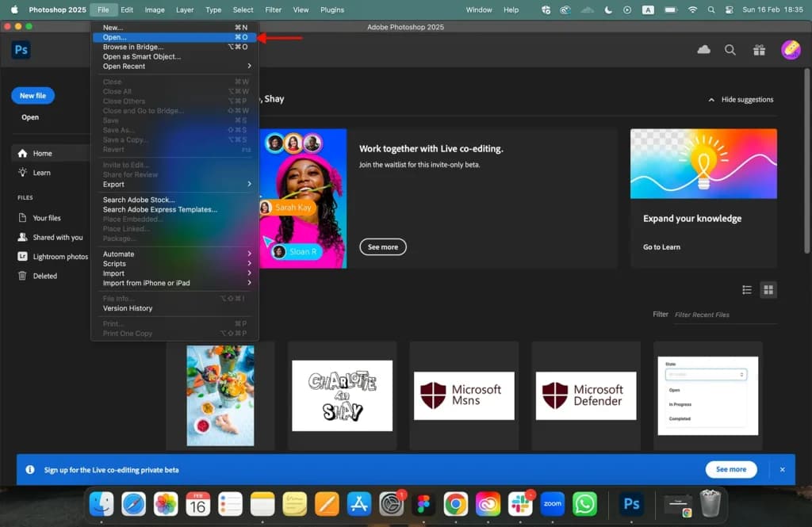The height and width of the screenshot is (527, 812).
Task: Expand the Scripts submenu
Action: click(175, 263)
